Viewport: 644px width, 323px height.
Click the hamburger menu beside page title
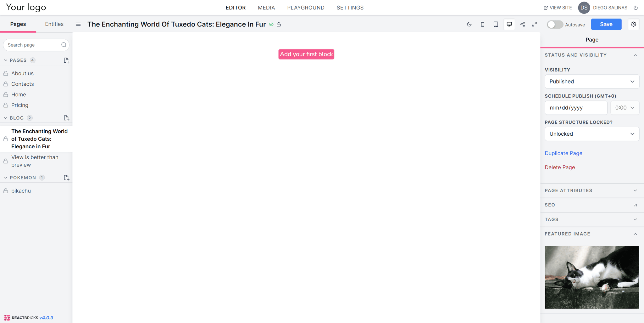[78, 24]
